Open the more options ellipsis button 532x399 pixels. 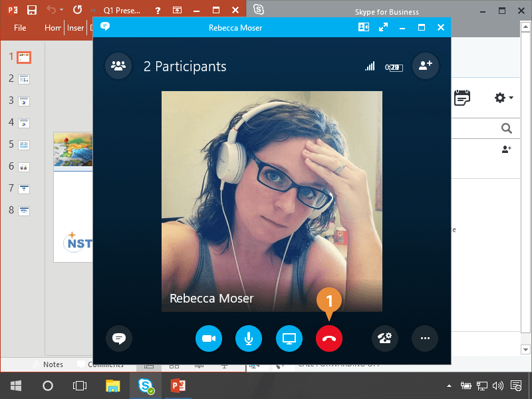point(425,338)
